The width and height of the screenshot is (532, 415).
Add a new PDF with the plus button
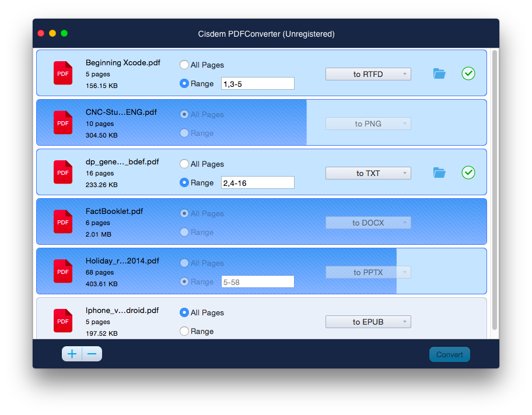pyautogui.click(x=72, y=354)
